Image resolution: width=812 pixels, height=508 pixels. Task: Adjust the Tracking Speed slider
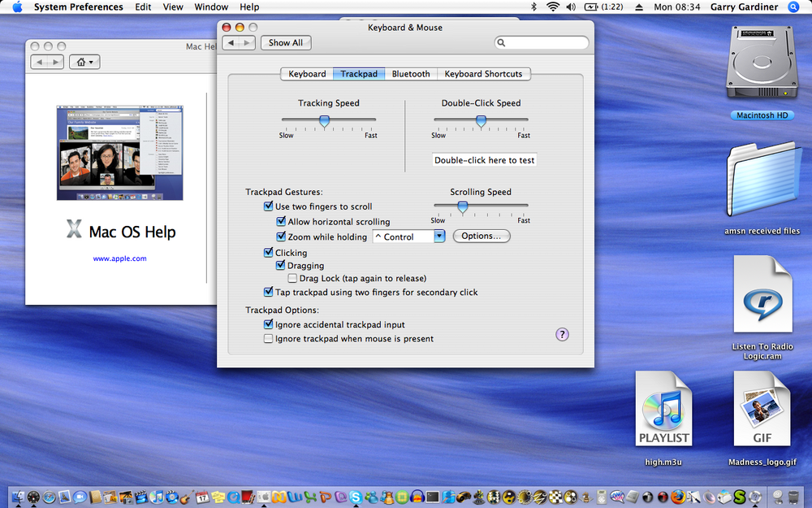click(324, 121)
